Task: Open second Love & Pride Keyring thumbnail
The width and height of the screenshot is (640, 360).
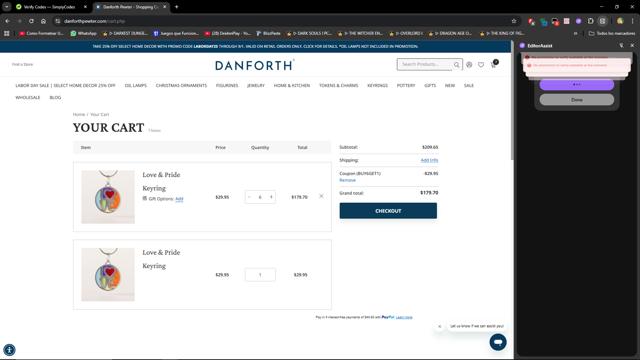Action: [108, 274]
